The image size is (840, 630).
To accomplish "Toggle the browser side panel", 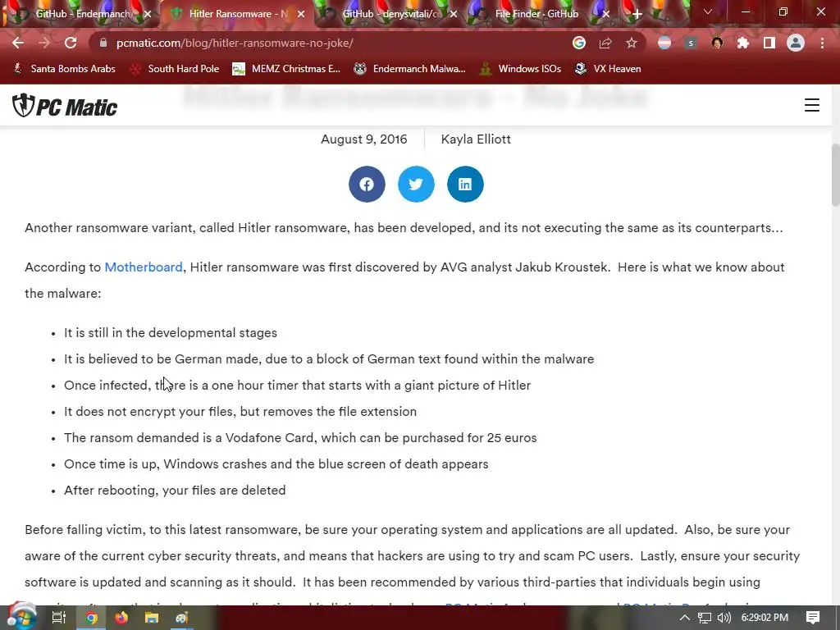I will [769, 43].
